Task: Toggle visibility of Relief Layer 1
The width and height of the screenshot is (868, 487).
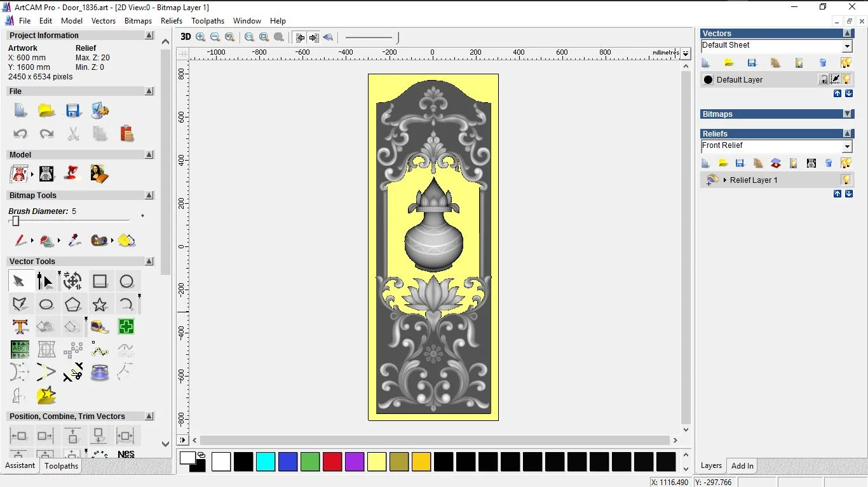Action: point(846,180)
